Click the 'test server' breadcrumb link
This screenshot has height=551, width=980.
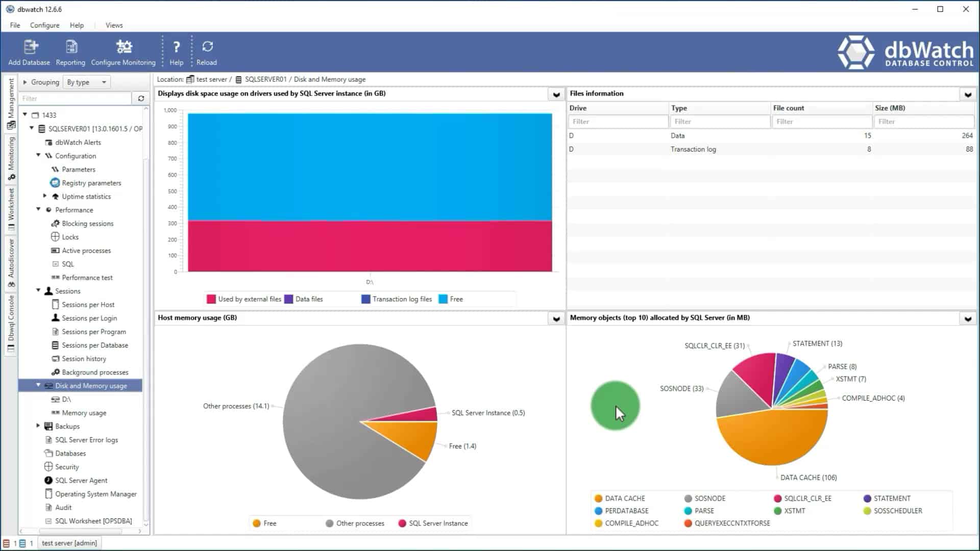pyautogui.click(x=211, y=80)
